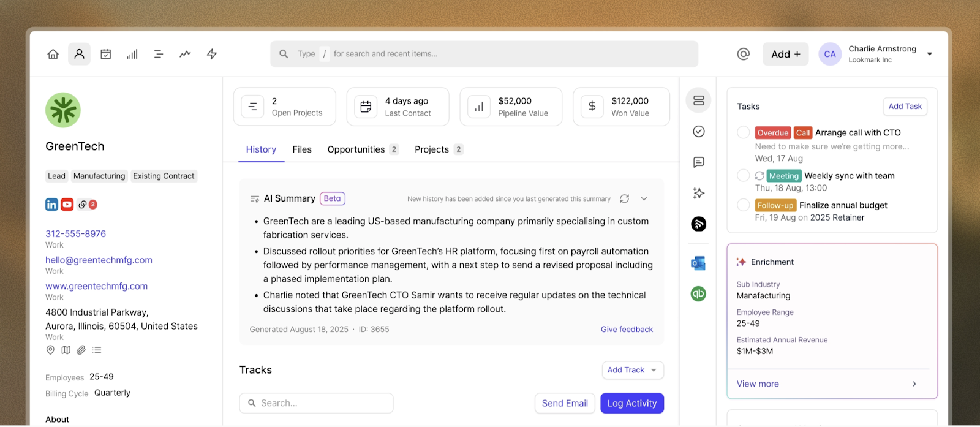Click the Beta badge beside AI Summary
The width and height of the screenshot is (980, 427).
point(333,198)
